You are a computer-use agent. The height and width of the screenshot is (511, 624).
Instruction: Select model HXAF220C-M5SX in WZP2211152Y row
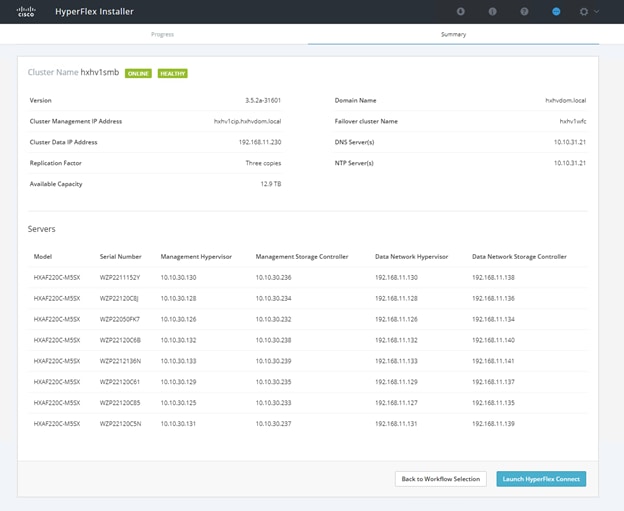click(57, 277)
